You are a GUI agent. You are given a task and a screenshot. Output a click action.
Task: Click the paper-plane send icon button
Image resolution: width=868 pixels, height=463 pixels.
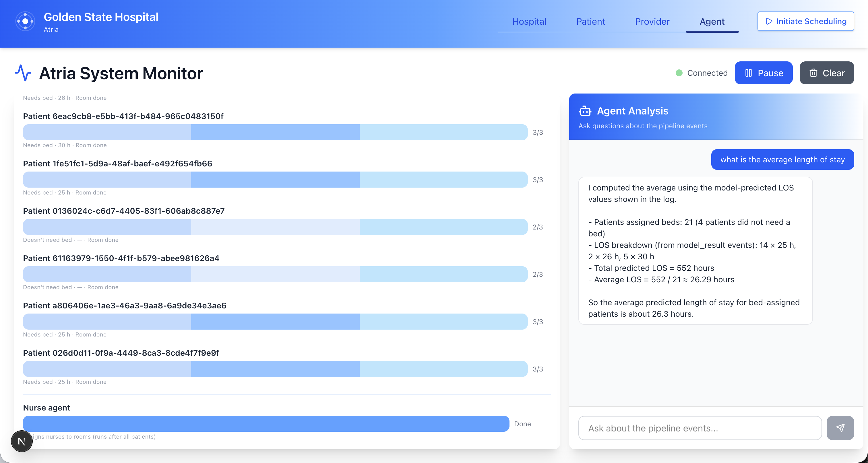click(x=840, y=428)
